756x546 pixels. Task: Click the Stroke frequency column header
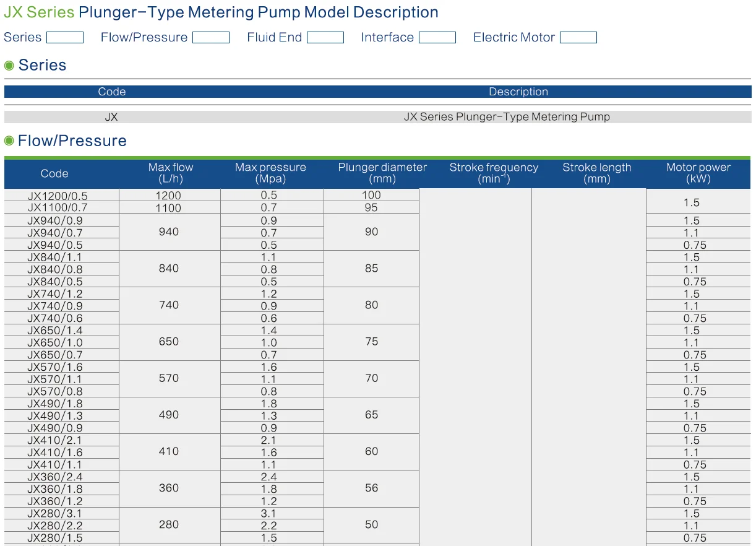click(494, 173)
